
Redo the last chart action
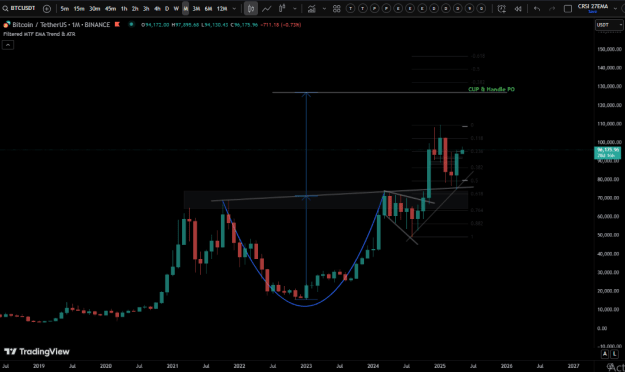click(552, 8)
